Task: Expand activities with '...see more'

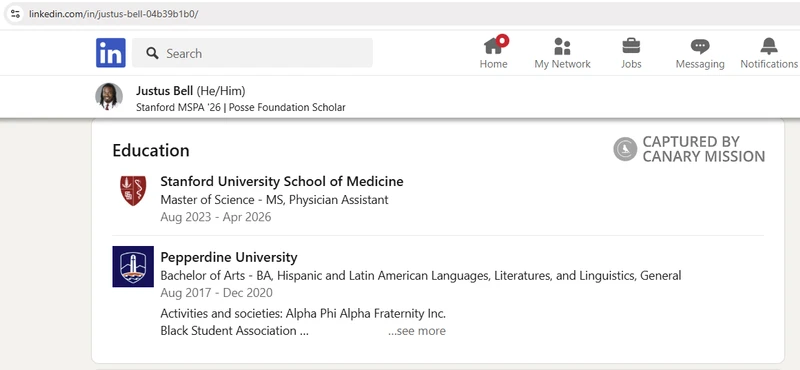Action: tap(416, 331)
